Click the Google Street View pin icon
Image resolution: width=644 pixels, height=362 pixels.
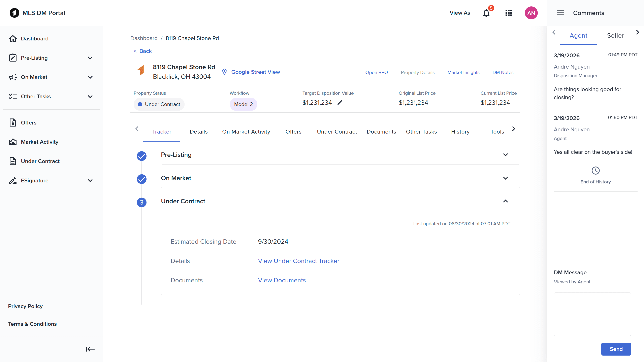pos(224,72)
